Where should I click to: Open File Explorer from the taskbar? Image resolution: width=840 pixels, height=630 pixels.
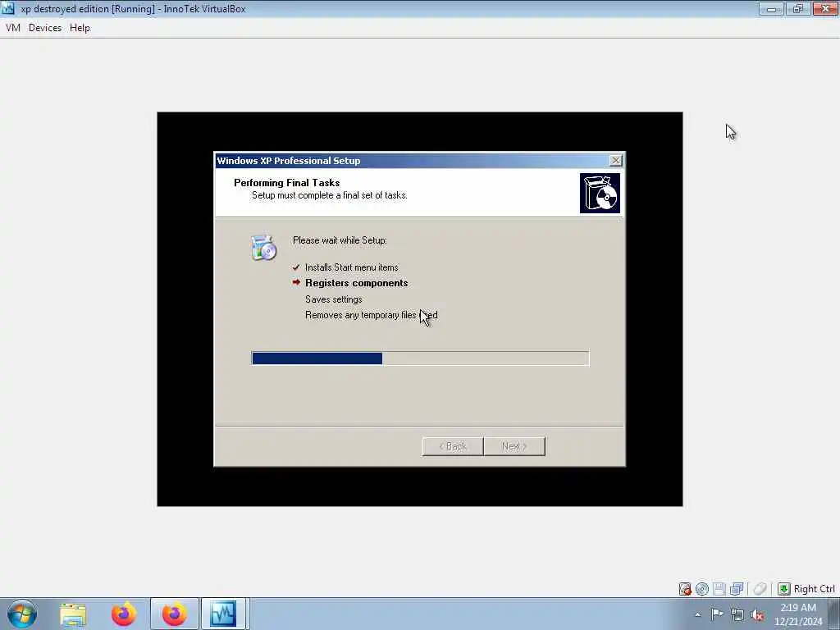pyautogui.click(x=73, y=614)
